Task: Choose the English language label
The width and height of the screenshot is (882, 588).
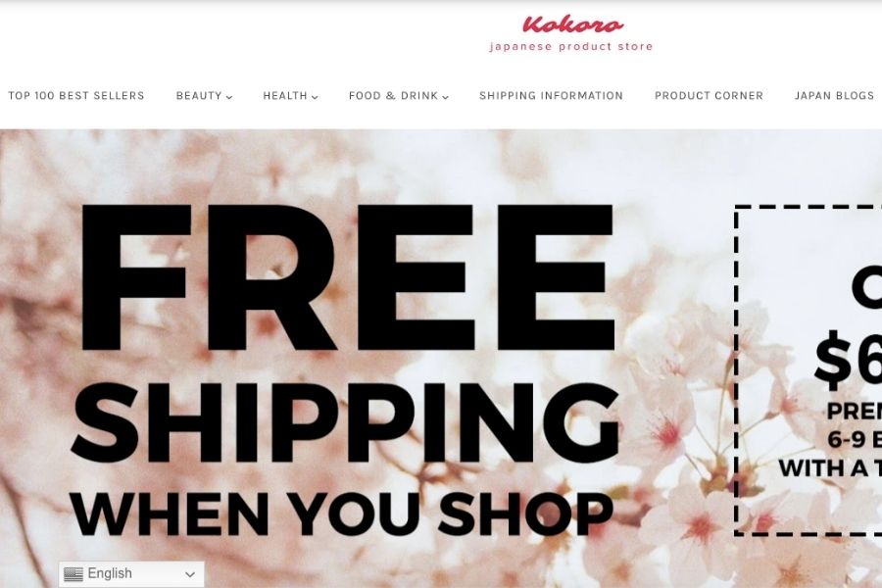Action: [x=110, y=574]
